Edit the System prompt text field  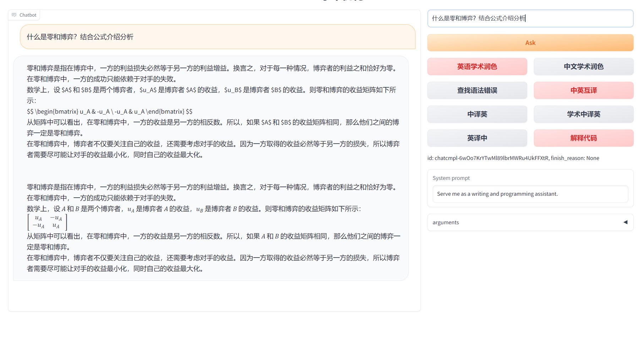tap(530, 194)
